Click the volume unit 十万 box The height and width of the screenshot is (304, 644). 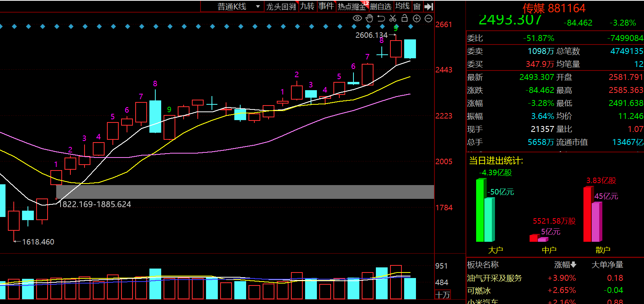click(443, 295)
